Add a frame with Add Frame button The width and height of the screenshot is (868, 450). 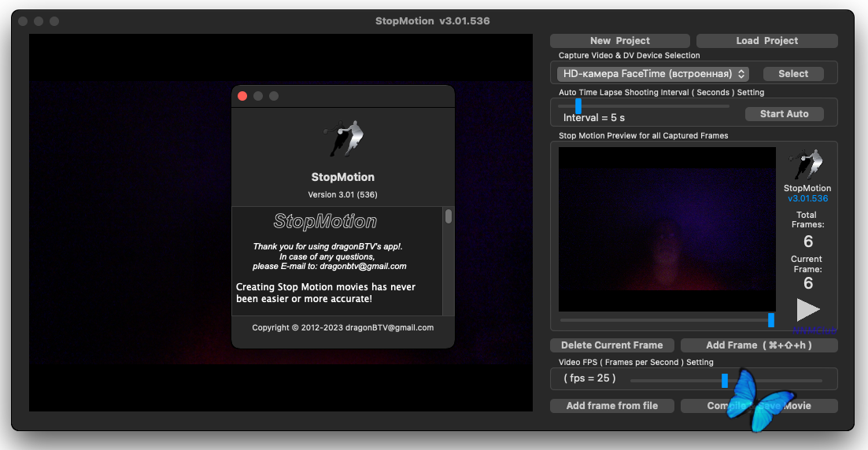pos(759,345)
